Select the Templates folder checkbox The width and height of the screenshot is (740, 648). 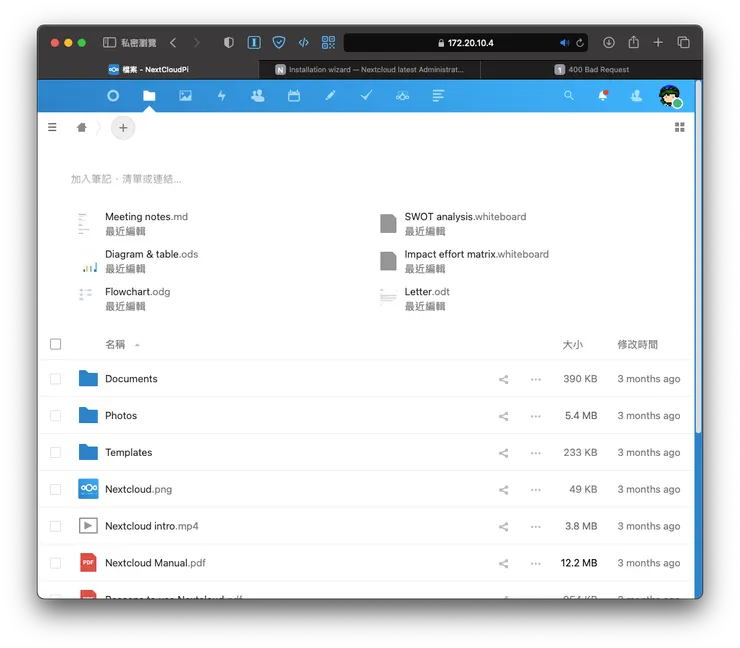point(56,452)
